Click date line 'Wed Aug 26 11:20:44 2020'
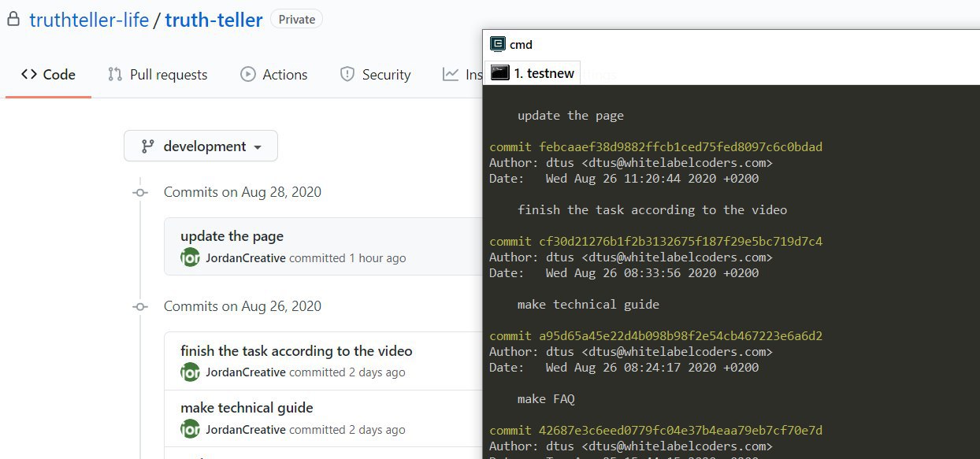 pyautogui.click(x=624, y=179)
